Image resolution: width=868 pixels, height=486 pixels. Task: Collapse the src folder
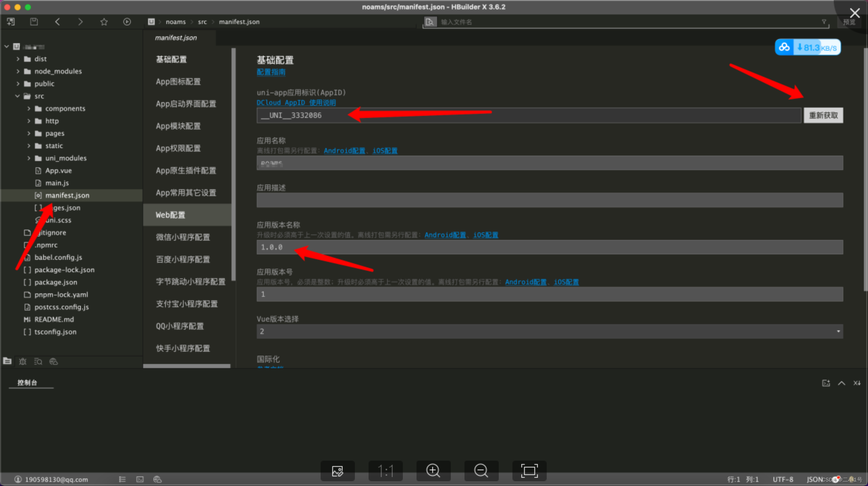[17, 96]
